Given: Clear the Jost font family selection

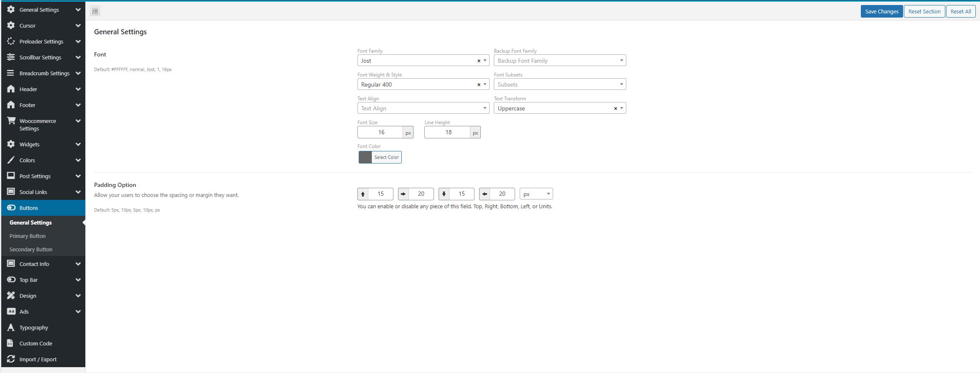Looking at the screenshot, I should point(479,61).
